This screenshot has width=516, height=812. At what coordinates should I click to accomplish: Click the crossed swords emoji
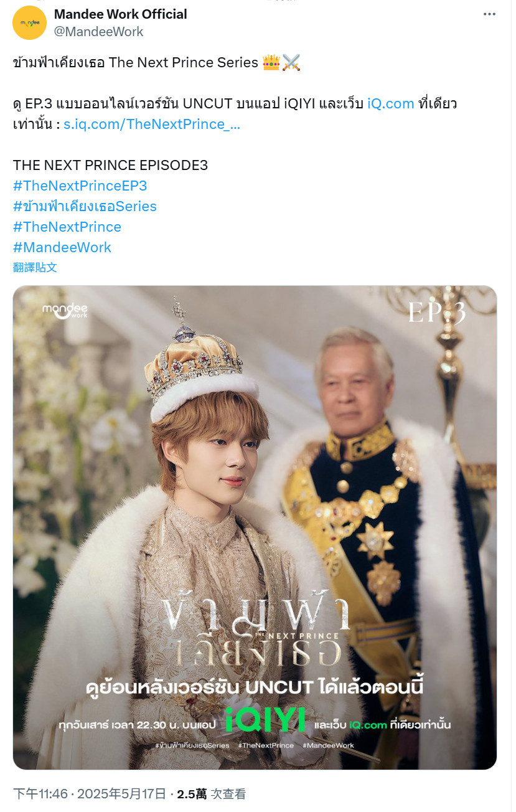(291, 63)
